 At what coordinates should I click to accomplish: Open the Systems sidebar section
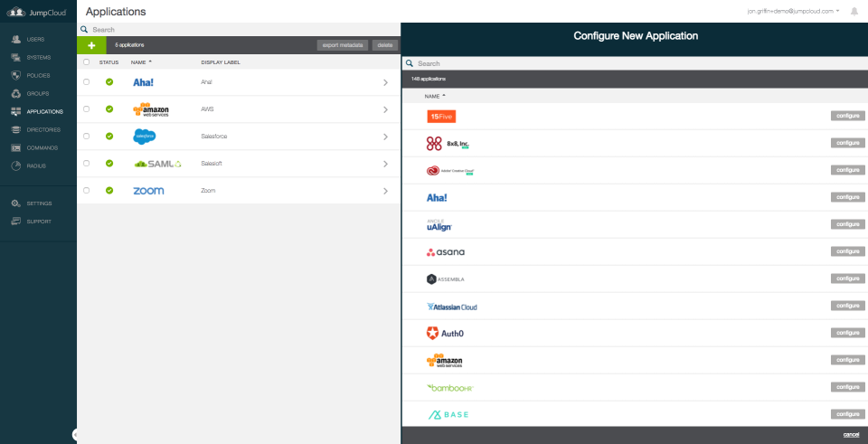point(38,58)
